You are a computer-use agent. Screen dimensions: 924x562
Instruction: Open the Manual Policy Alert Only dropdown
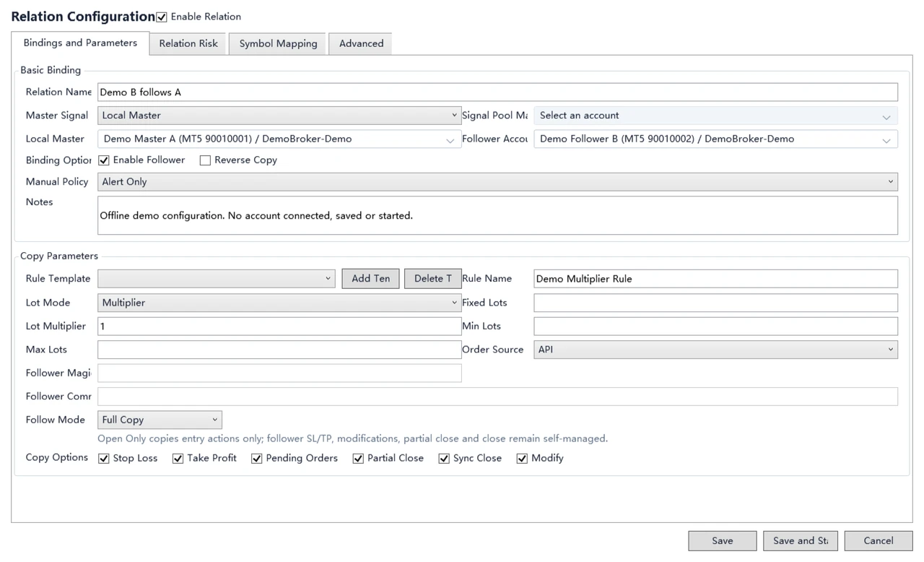497,182
